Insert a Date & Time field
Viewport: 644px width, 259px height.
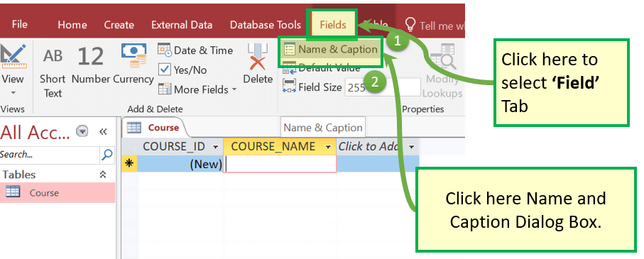(x=195, y=50)
